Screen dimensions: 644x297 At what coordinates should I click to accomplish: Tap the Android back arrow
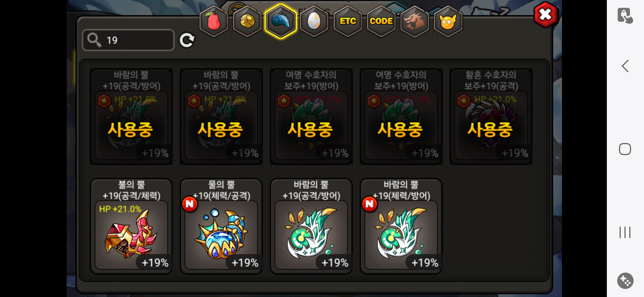(625, 66)
